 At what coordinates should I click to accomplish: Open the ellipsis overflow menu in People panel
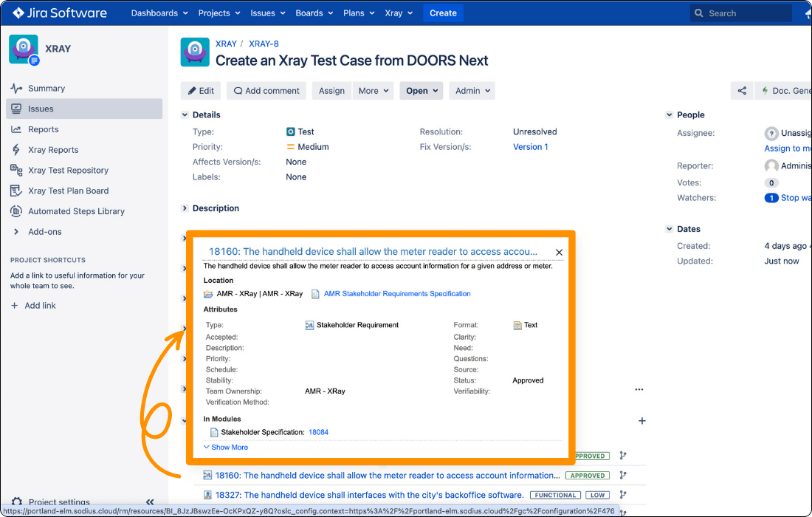point(639,389)
